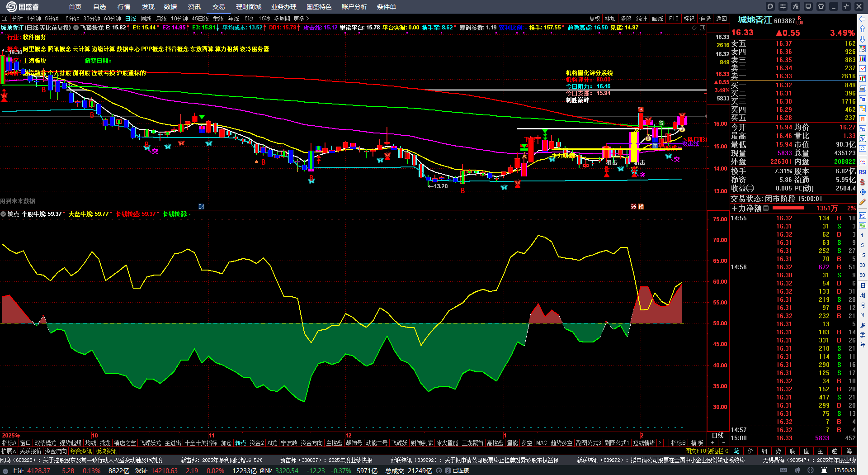Image resolution: width=868 pixels, height=475 pixels.
Task: Toggle 统计 statistics mode
Action: (x=642, y=19)
